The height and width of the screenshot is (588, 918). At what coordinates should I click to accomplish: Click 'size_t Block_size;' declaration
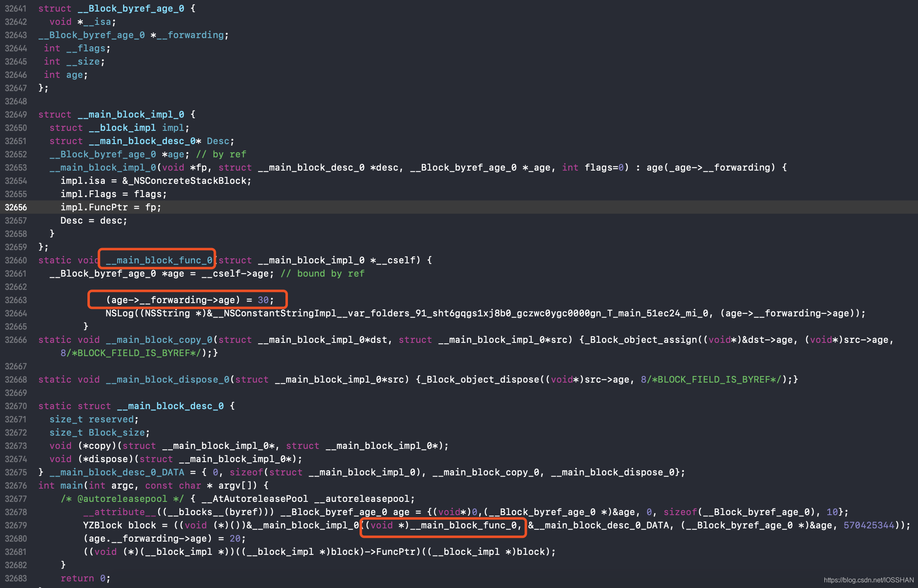(x=100, y=433)
